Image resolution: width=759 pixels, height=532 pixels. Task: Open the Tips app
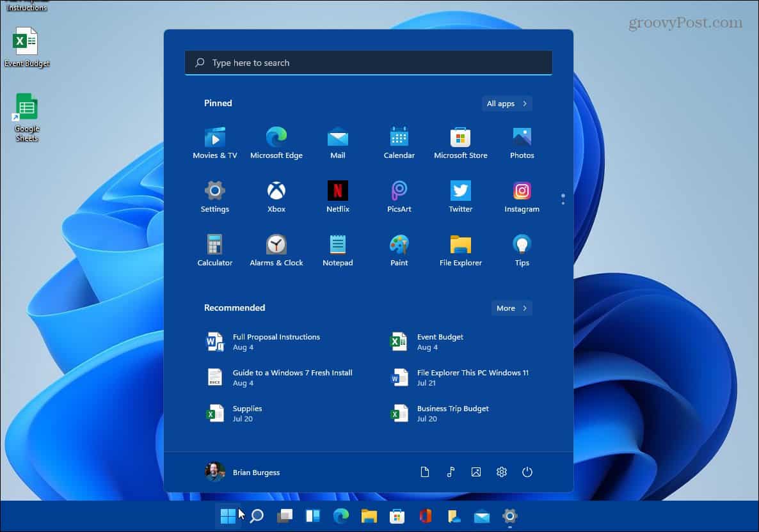[522, 244]
